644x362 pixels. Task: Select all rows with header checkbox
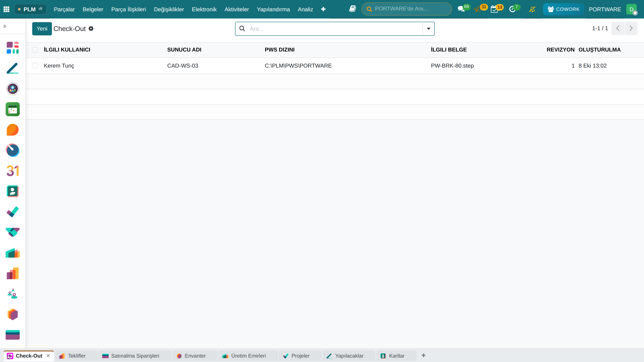(x=35, y=50)
